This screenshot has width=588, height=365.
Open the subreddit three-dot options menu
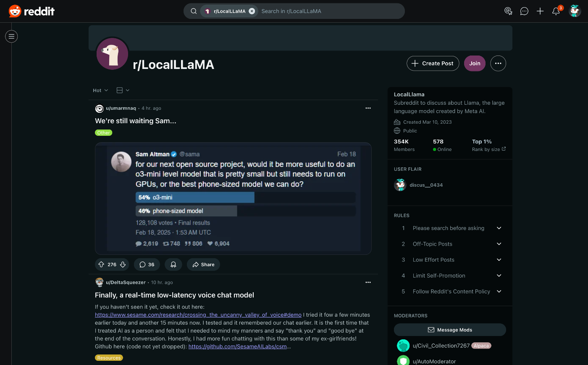(498, 63)
